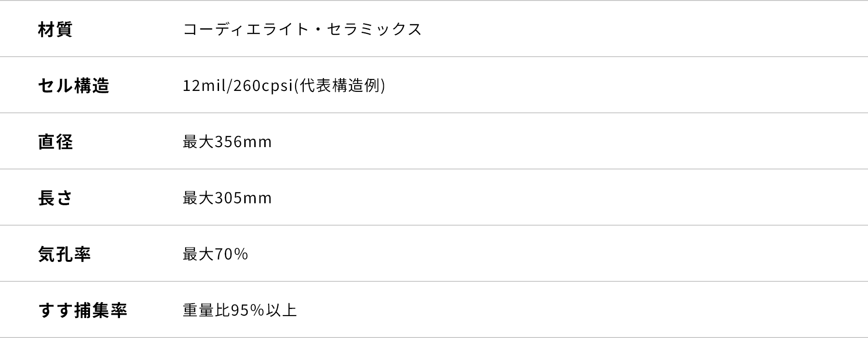This screenshot has height=338, width=868.
Task: Click the 305mm length value
Action: (x=243, y=198)
